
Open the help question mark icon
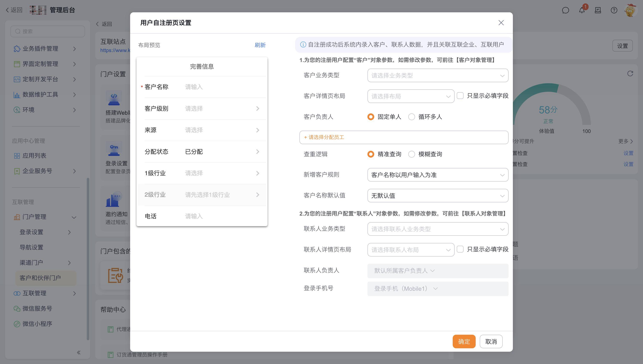click(x=614, y=10)
